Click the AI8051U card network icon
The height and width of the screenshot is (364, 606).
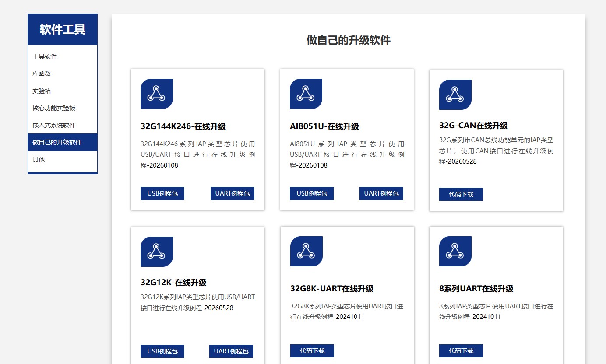pyautogui.click(x=306, y=94)
